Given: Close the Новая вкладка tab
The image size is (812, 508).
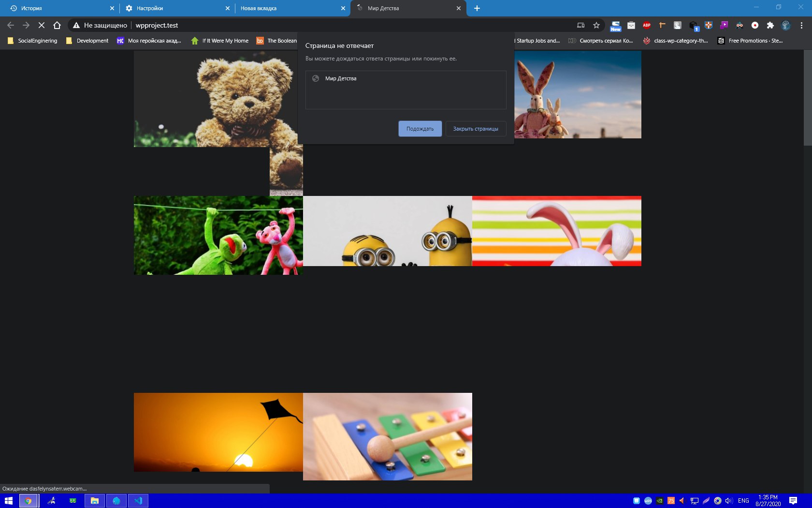Looking at the screenshot, I should (x=343, y=8).
